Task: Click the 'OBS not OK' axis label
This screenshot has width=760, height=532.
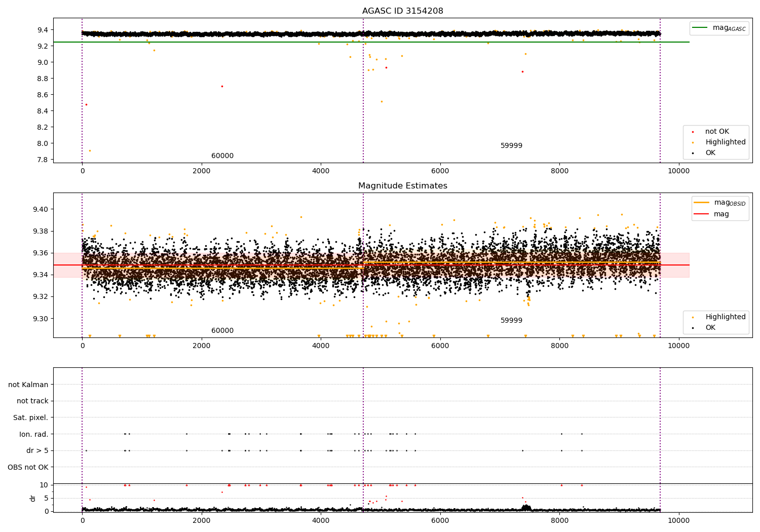Action: point(28,467)
